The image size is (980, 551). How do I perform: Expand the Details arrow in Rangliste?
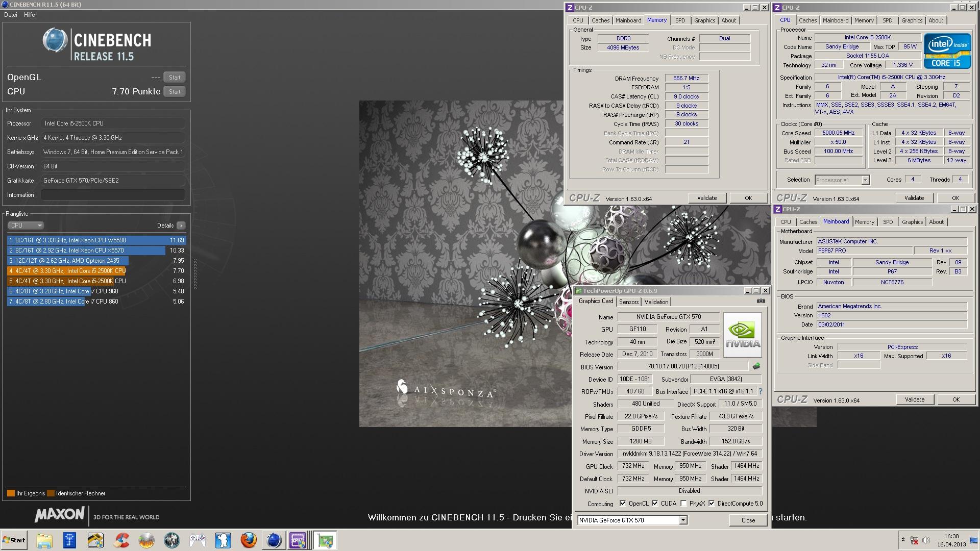click(181, 226)
